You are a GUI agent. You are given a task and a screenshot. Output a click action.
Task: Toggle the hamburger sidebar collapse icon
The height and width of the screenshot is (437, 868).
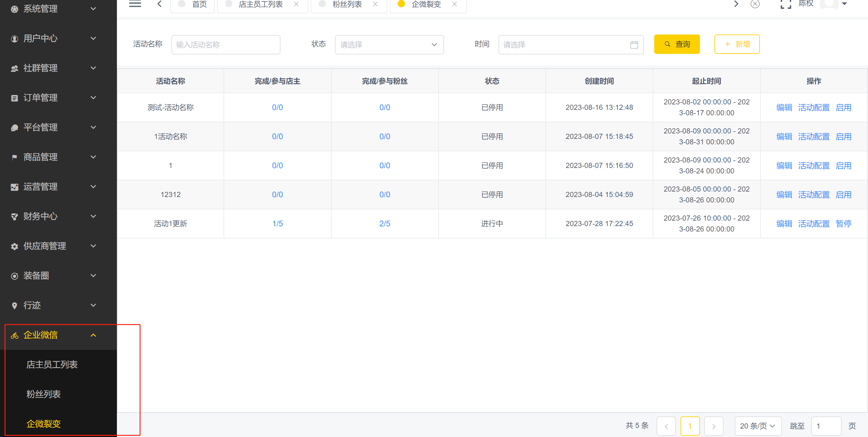point(135,4)
